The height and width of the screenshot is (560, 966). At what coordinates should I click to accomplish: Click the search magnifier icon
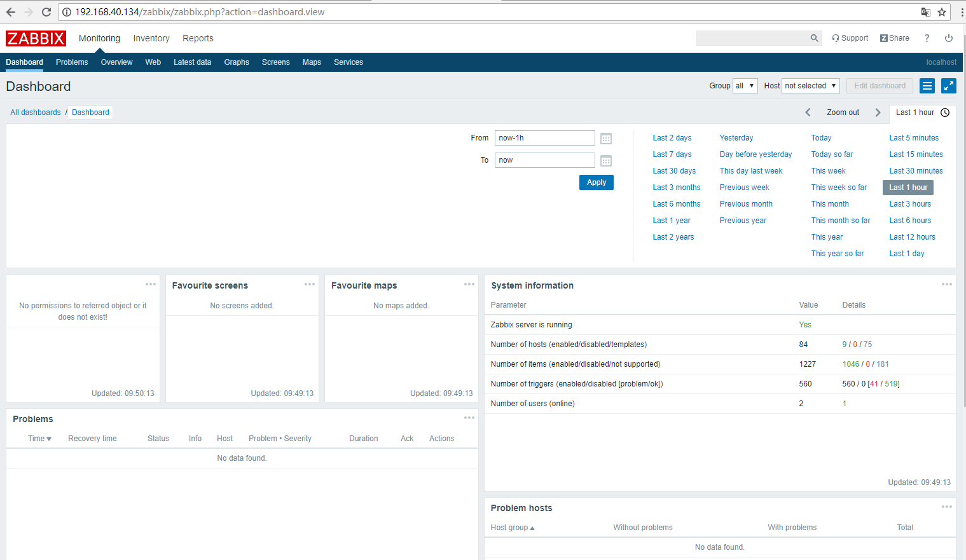815,38
